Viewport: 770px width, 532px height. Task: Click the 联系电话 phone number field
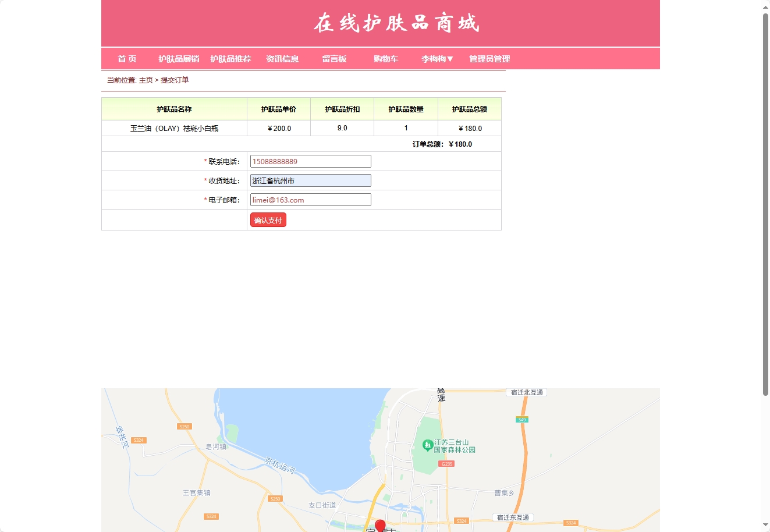click(x=310, y=161)
